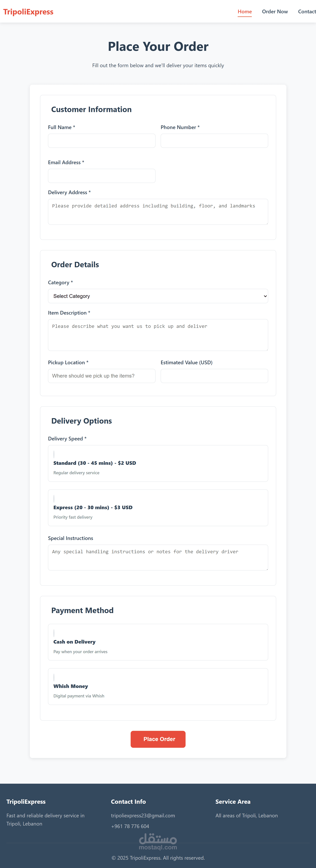Submit with the Place Order button
This screenshot has width=316, height=868.
coord(158,739)
